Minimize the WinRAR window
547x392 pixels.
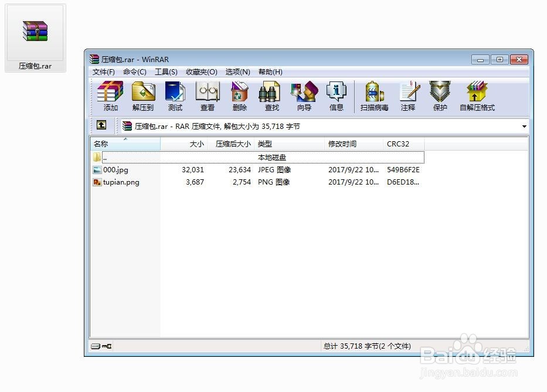(x=480, y=60)
